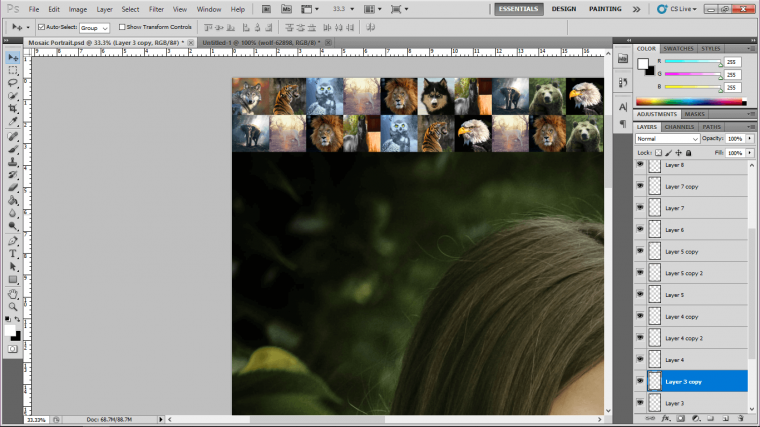Screen dimensions: 760x427
Task: Select the Crop tool
Action: click(13, 109)
